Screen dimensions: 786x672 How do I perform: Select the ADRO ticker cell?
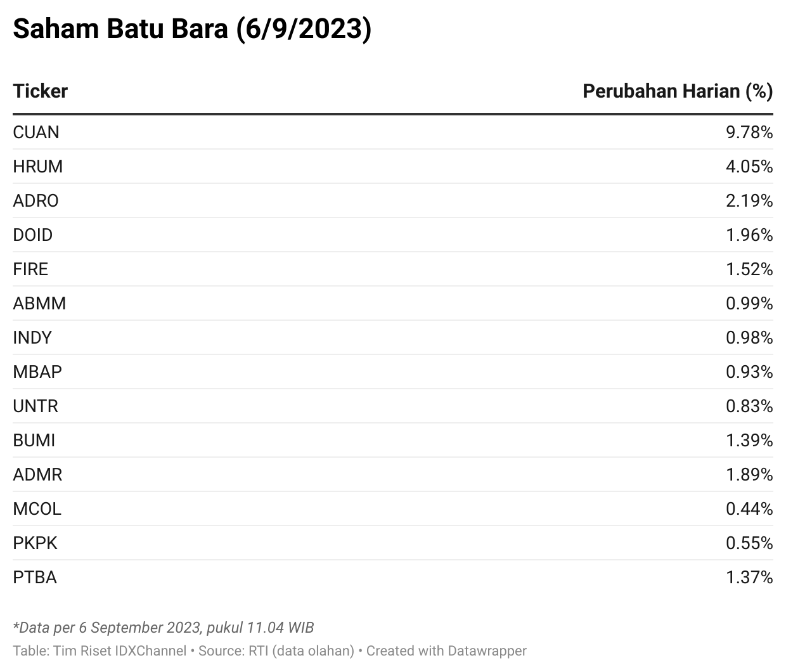click(x=35, y=200)
